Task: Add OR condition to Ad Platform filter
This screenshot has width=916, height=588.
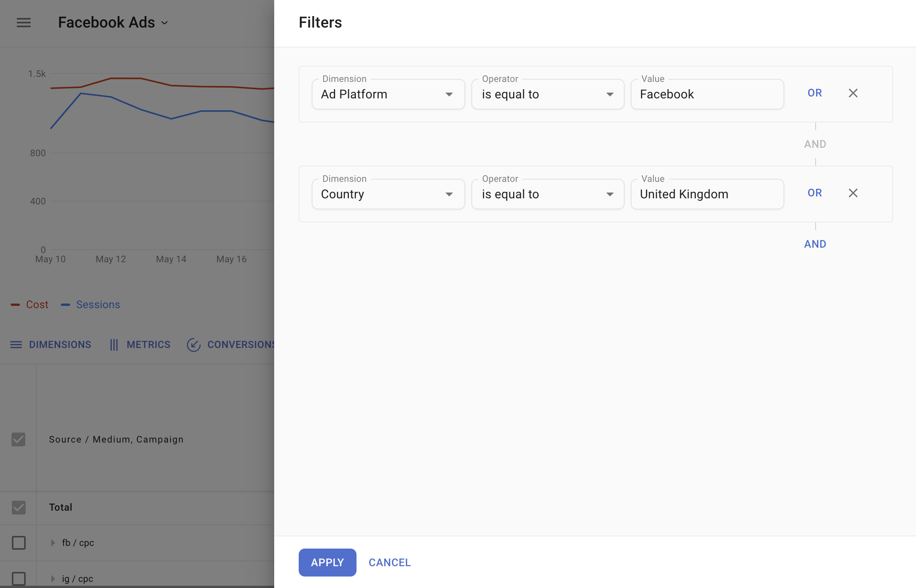Action: (x=815, y=93)
